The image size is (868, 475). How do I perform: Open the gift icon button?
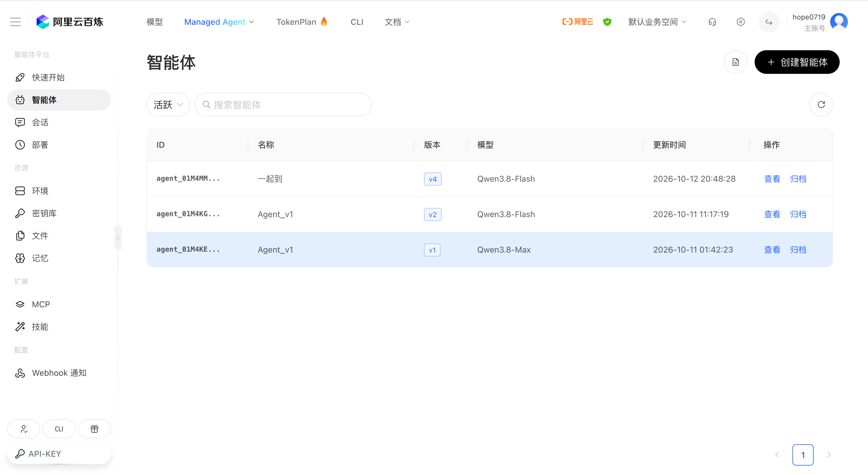pos(94,429)
